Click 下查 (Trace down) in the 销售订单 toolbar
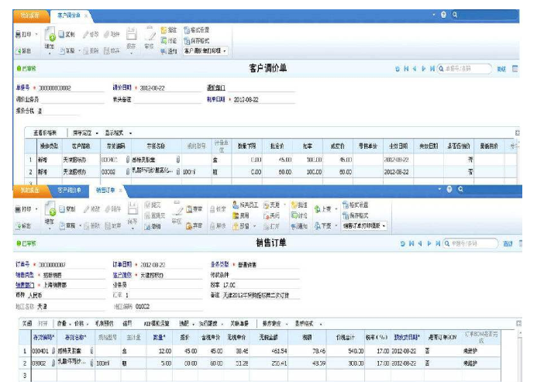 click(x=323, y=226)
